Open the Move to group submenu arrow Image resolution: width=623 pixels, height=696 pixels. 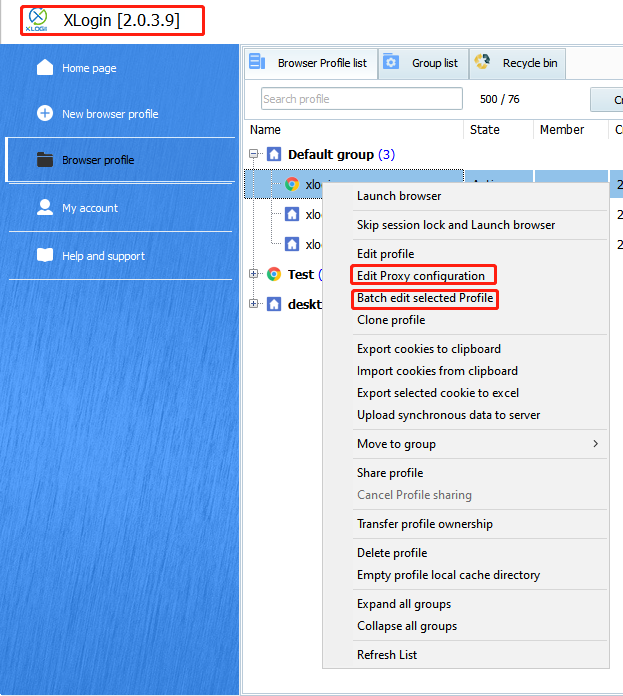click(x=595, y=443)
